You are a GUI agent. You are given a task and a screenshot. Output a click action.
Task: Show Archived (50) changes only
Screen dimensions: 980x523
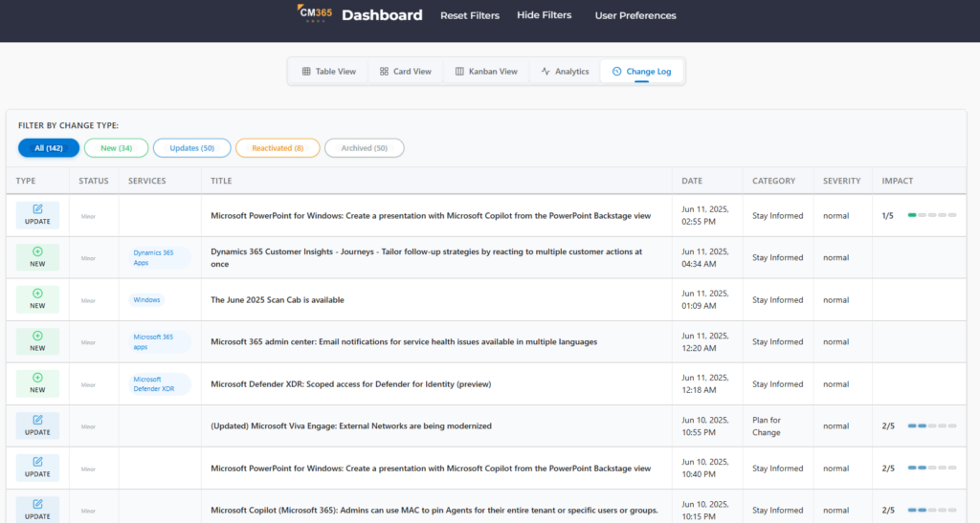pos(364,148)
